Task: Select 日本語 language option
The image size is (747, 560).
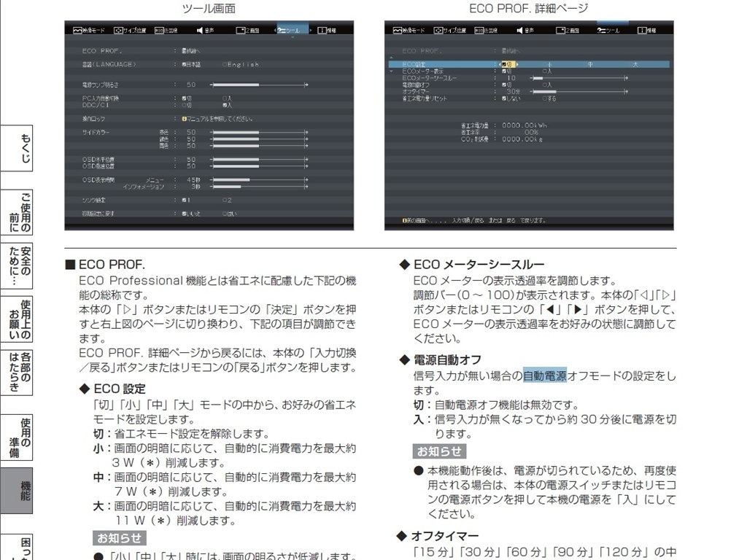Action: pyautogui.click(x=191, y=64)
